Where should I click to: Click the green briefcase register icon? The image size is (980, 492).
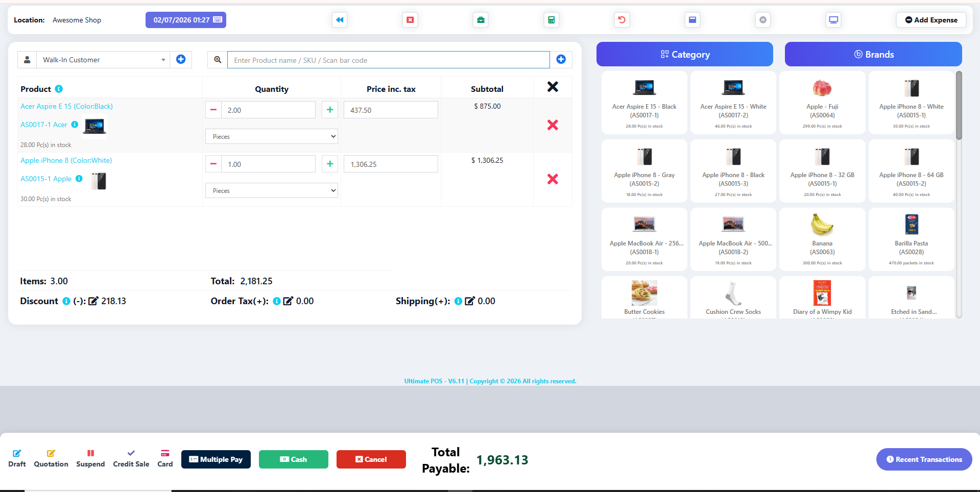(x=480, y=20)
